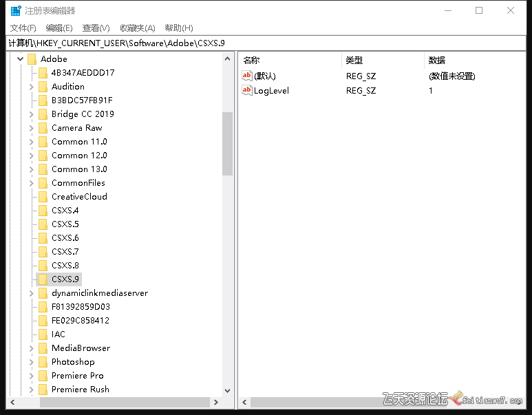Expand the Common 13.0 key

[x=32, y=169]
